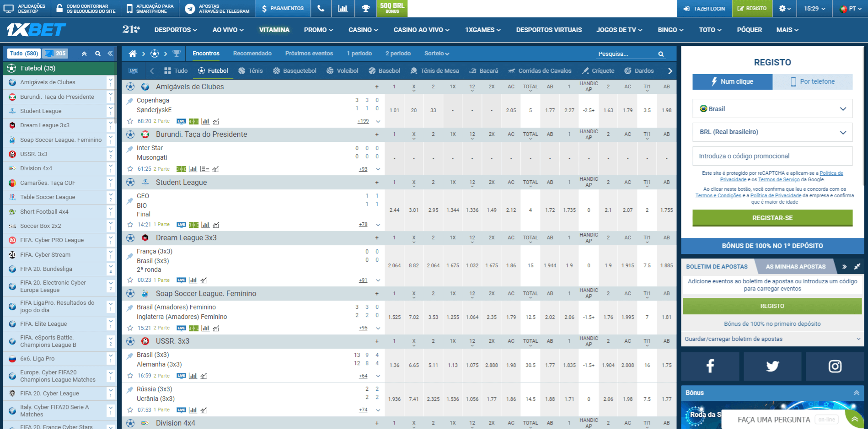Open the trophy results icon in top bar
Image resolution: width=868 pixels, height=431 pixels.
[365, 8]
